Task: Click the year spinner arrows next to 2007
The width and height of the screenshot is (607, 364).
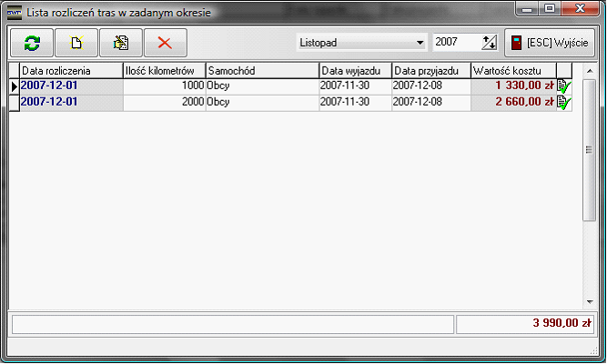Action: tap(490, 43)
